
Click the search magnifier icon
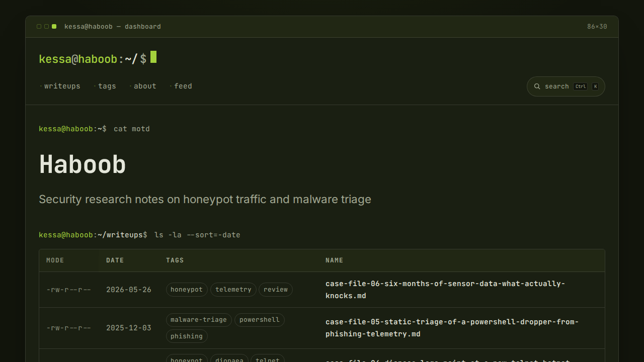537,86
